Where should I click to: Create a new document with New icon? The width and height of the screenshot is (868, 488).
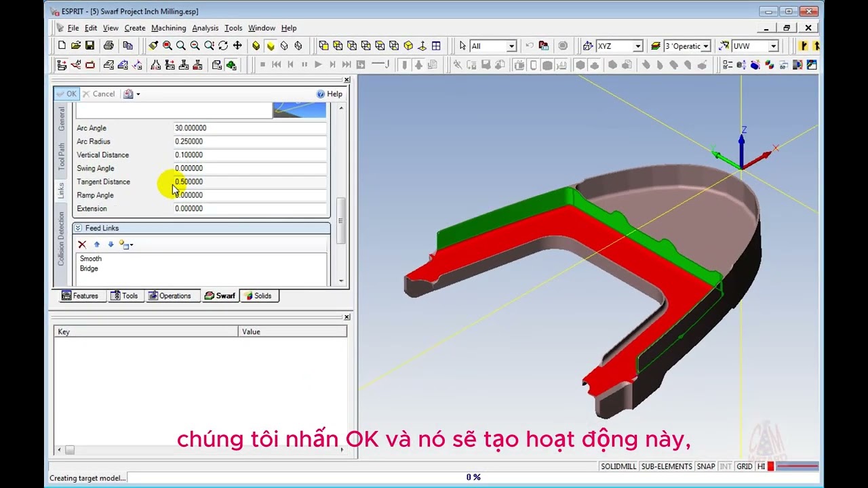(x=62, y=45)
